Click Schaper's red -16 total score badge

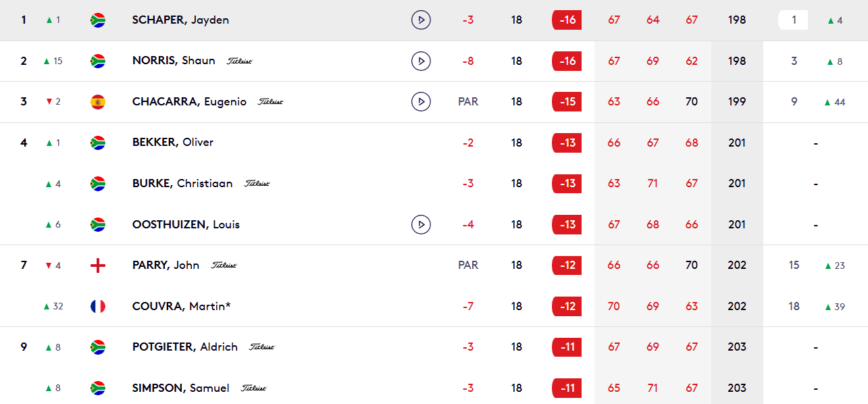pos(567,20)
